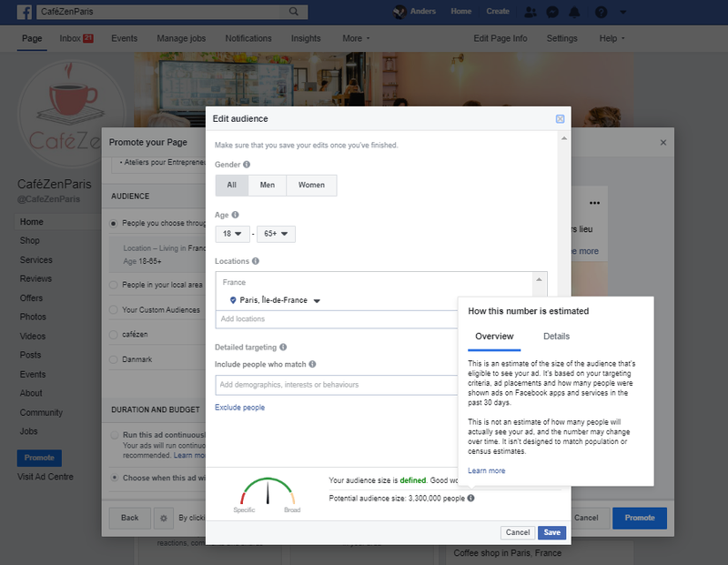Click the Facebook logo icon
Viewport: 728px width, 565px height.
(x=25, y=12)
